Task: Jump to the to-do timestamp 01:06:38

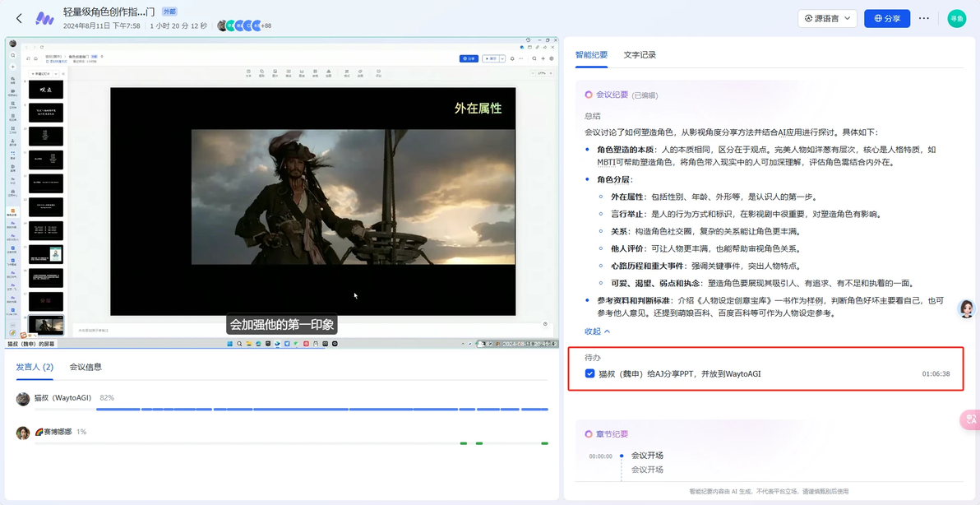Action: click(x=936, y=373)
